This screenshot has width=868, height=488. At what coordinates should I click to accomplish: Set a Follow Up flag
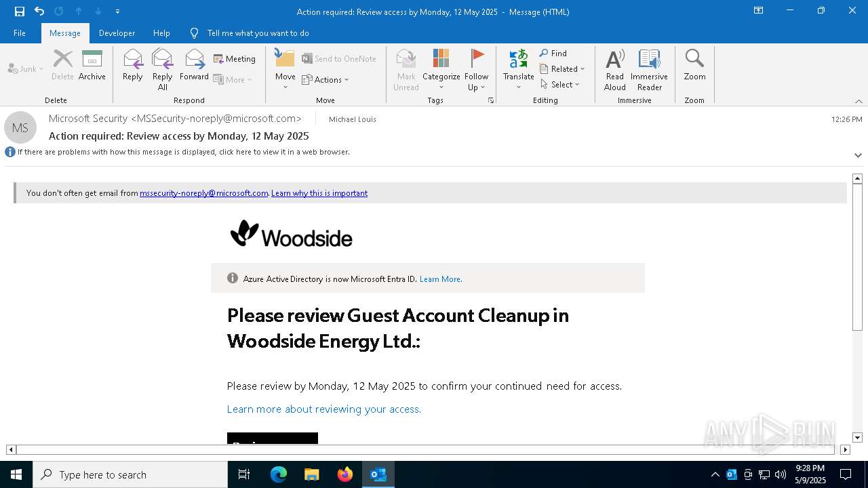[477, 70]
